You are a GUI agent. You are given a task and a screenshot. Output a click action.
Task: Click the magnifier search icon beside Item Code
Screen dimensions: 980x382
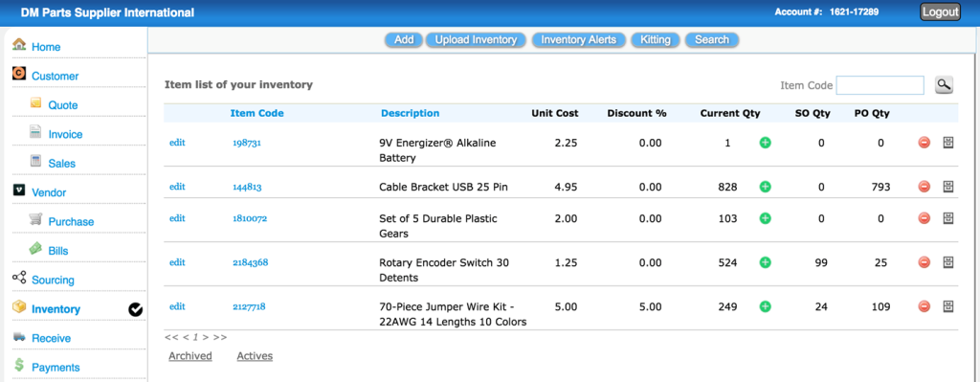pos(944,85)
